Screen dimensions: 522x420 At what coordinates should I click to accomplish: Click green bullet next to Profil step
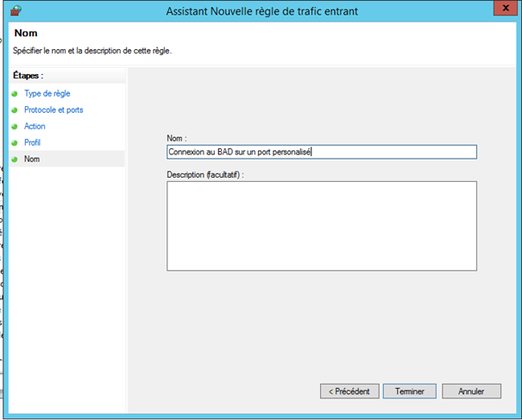pos(15,143)
